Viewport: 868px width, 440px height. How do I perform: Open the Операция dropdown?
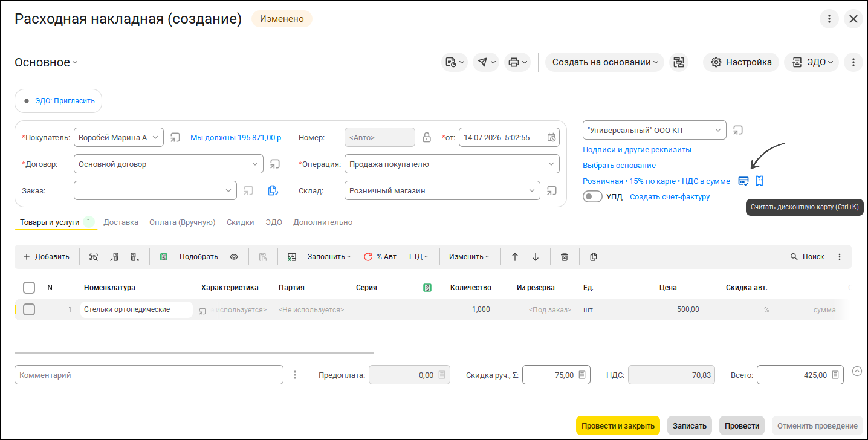551,164
